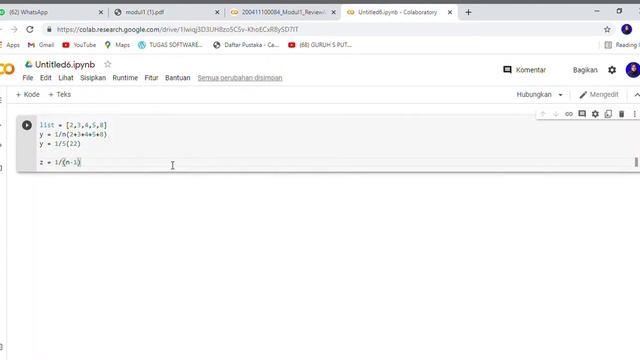The height and width of the screenshot is (360, 640).
Task: Open Colab logo home
Action: point(7,69)
